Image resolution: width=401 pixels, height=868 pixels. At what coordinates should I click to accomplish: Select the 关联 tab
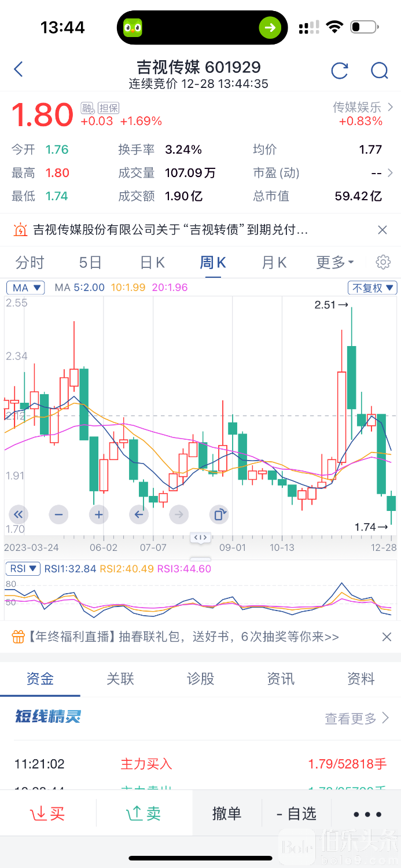pyautogui.click(x=120, y=679)
